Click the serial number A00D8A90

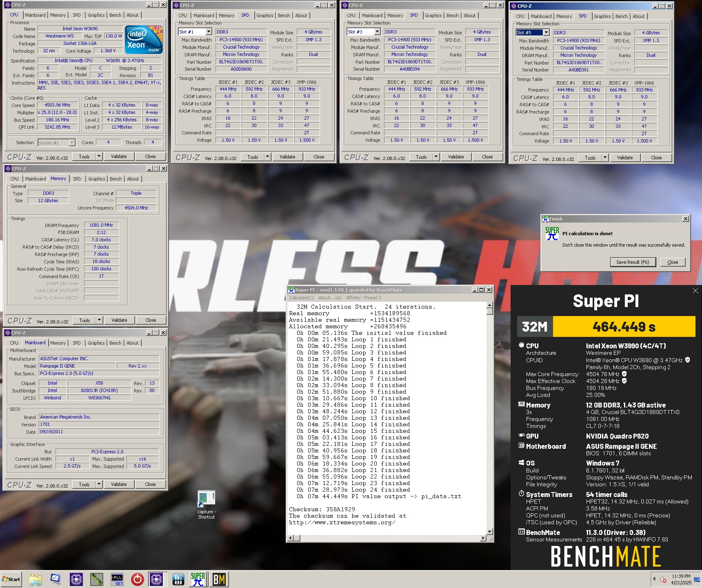(x=241, y=69)
